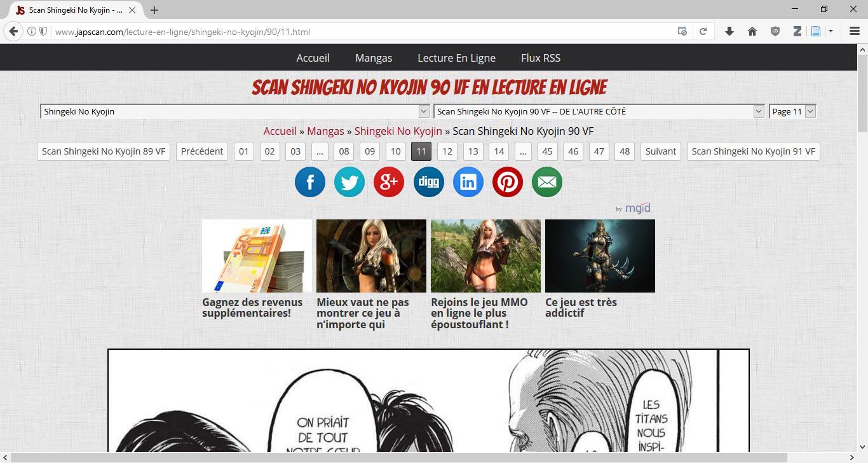Jump to page 45
Image resolution: width=868 pixels, height=463 pixels.
[x=547, y=151]
